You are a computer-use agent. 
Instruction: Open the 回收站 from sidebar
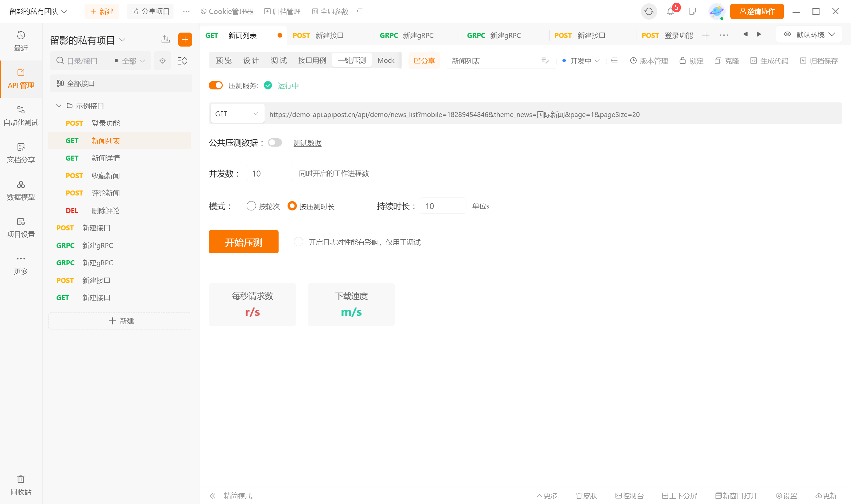pos(21,485)
